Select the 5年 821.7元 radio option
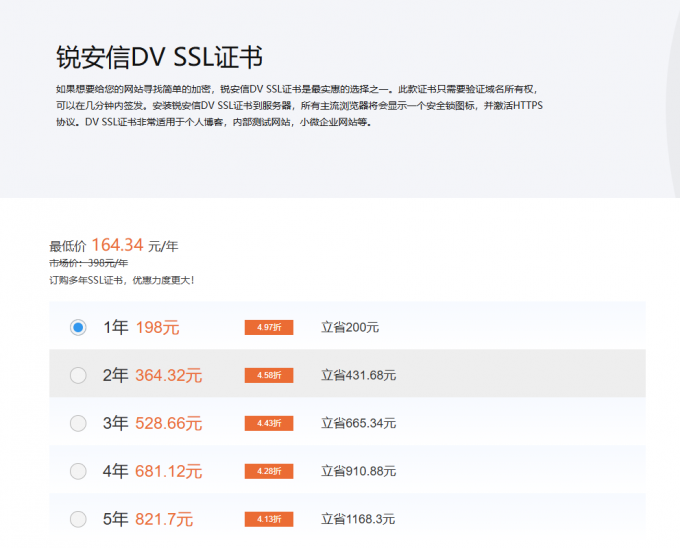The width and height of the screenshot is (680, 548). pyautogui.click(x=78, y=519)
